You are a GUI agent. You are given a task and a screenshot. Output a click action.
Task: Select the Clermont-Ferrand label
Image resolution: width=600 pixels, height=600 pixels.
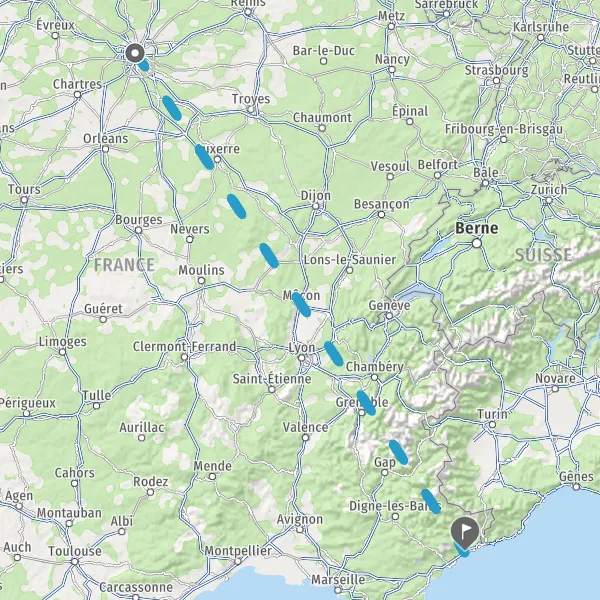pyautogui.click(x=184, y=347)
